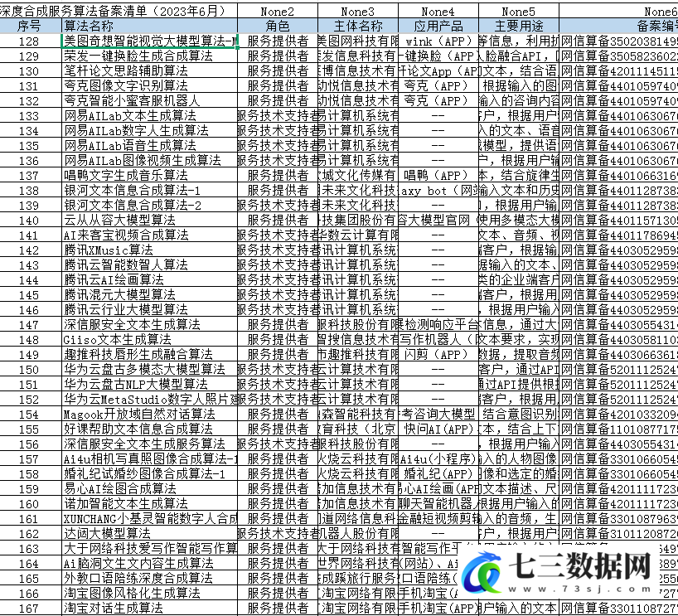
Task: Select cell Giiso文本生成算法
Action: tap(150, 340)
